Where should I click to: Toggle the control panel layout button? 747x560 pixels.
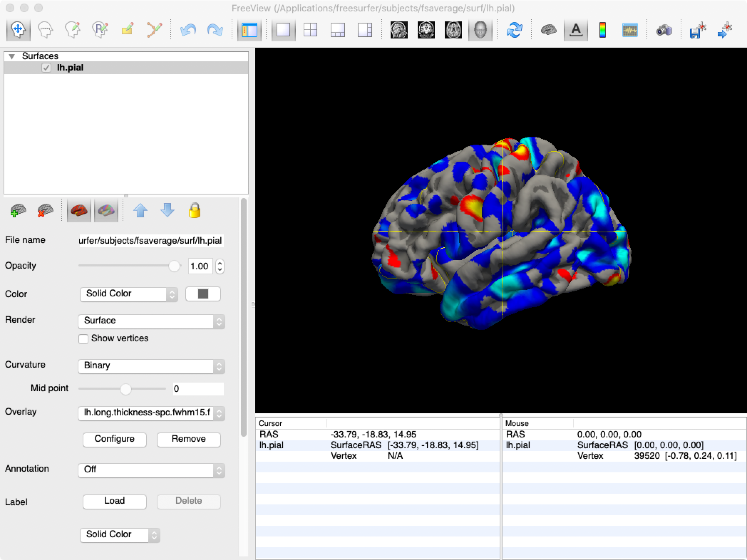click(x=249, y=30)
